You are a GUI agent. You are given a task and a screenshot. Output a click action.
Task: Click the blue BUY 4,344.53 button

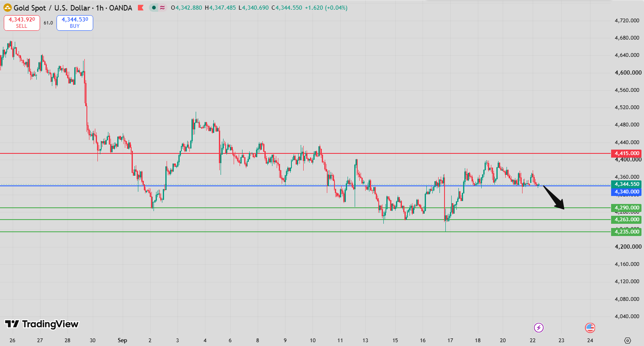(75, 23)
